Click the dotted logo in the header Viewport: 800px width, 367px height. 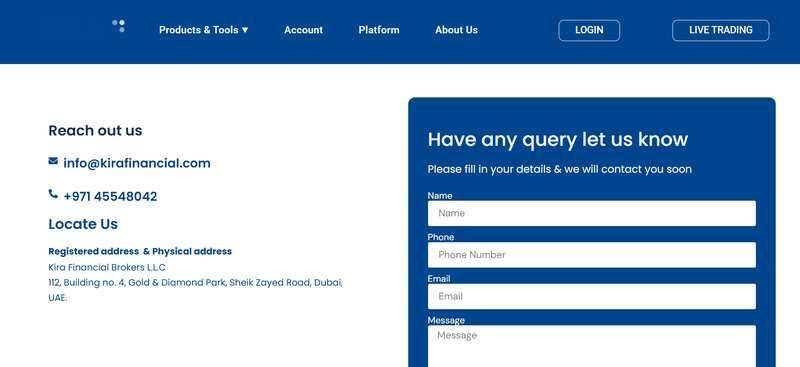pos(118,26)
